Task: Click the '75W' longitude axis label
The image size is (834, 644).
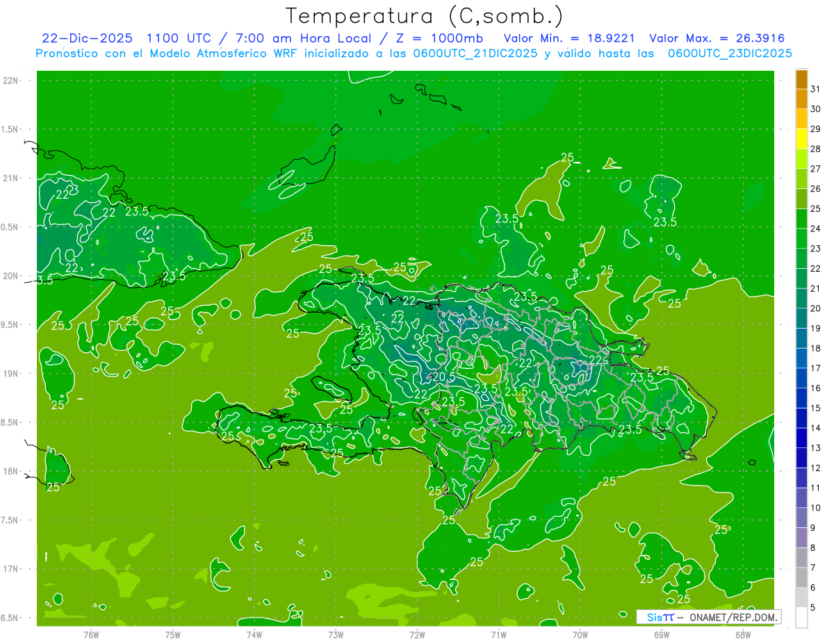Action: coord(173,634)
